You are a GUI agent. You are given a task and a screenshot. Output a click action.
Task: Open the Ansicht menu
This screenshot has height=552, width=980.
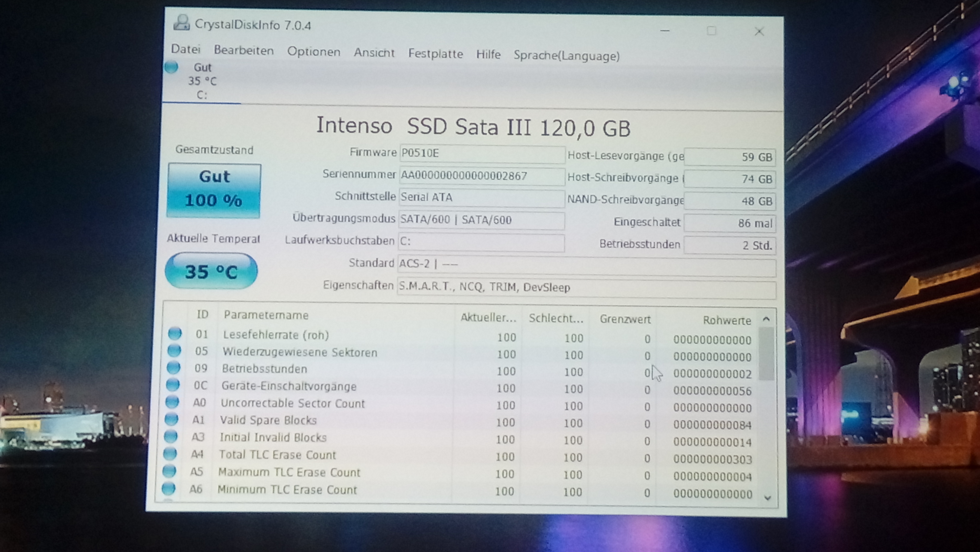click(x=374, y=53)
